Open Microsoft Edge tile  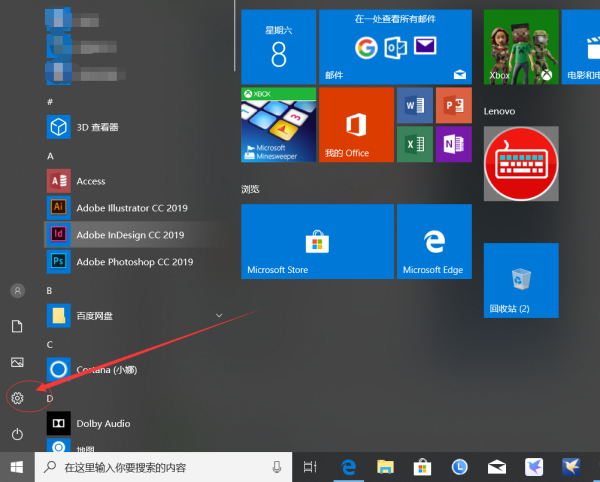pyautogui.click(x=434, y=241)
